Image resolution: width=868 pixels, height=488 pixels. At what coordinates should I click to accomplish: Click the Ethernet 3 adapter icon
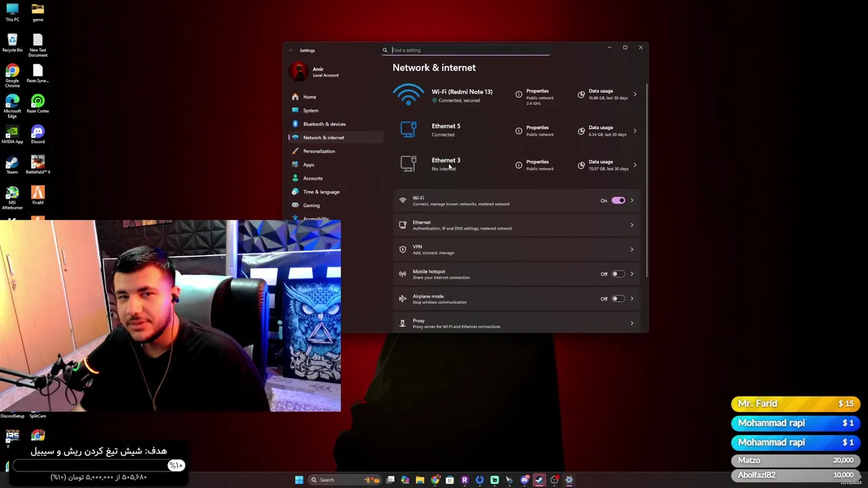(408, 163)
